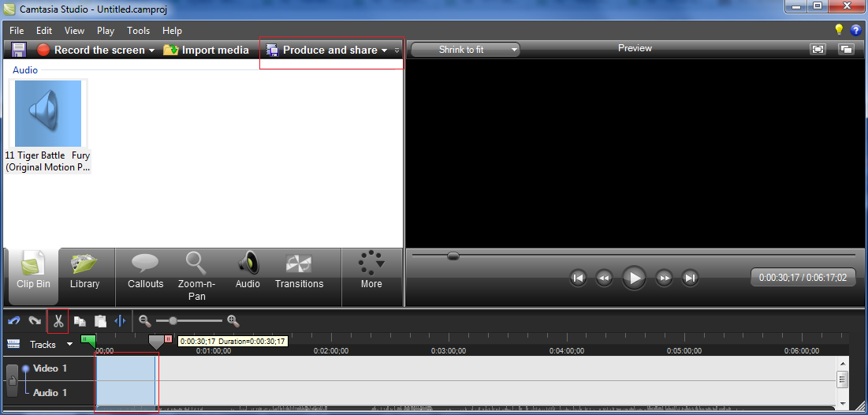868x415 pixels.
Task: Click the timeline vertical scrollbar down arrow
Action: pos(842,403)
